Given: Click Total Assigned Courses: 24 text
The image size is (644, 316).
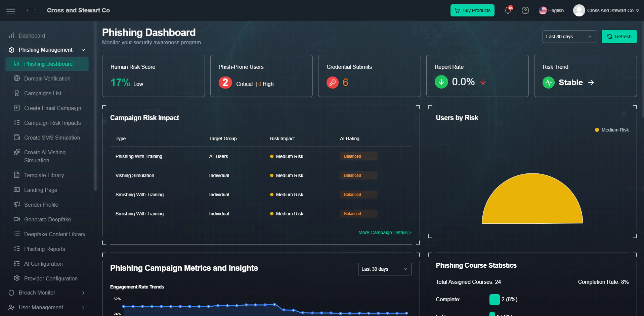Looking at the screenshot, I should click(468, 282).
